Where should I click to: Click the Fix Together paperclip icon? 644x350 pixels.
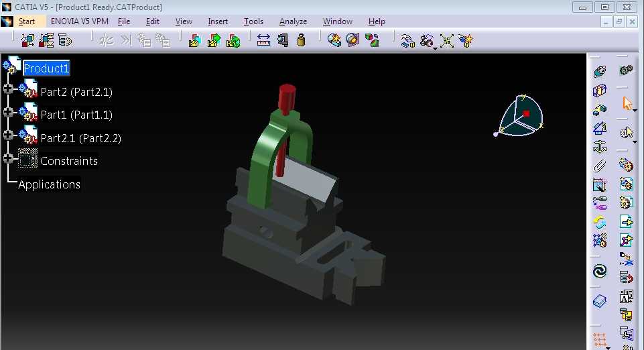pos(600,166)
